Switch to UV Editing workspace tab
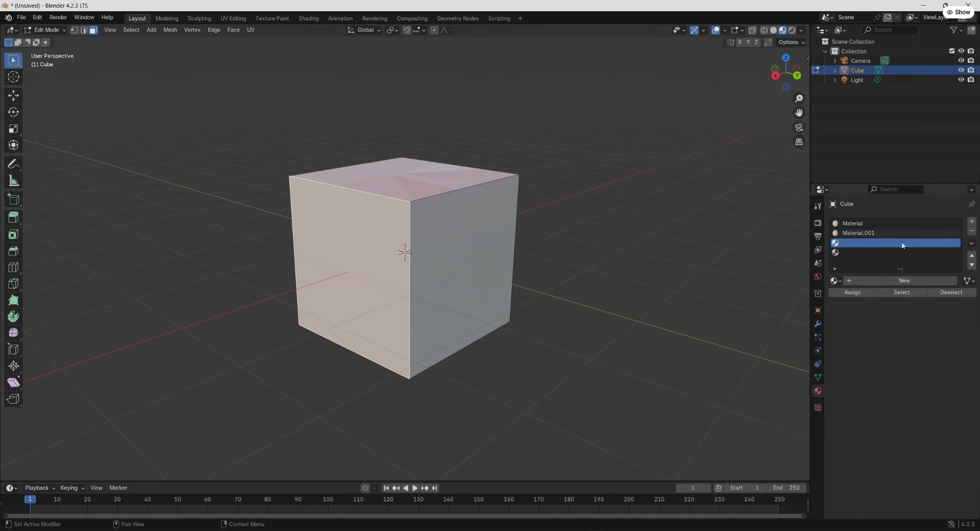This screenshot has width=980, height=531. point(233,18)
